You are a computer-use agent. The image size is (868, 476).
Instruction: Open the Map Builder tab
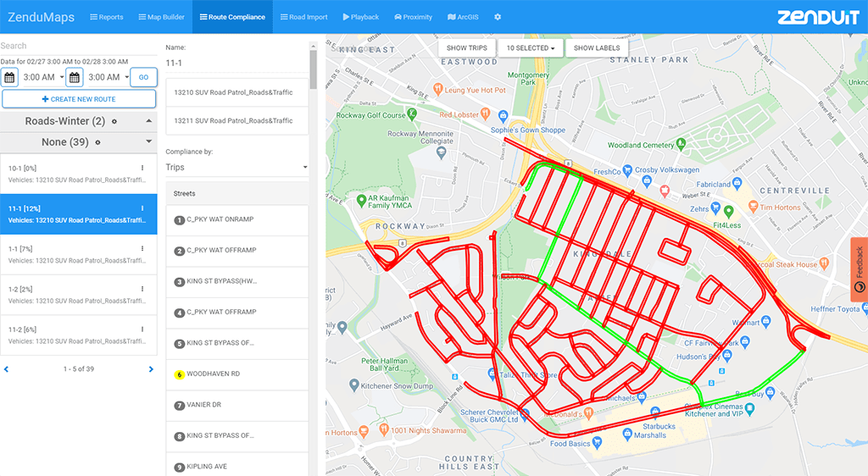click(162, 17)
